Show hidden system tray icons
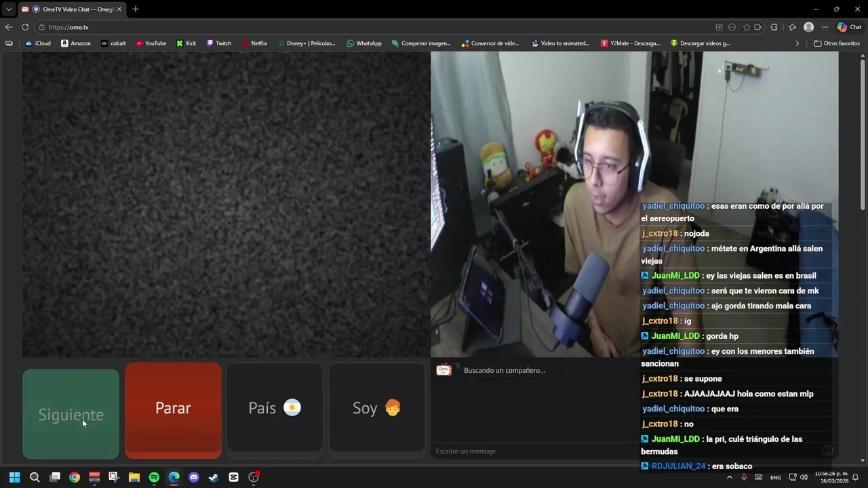 pyautogui.click(x=730, y=477)
